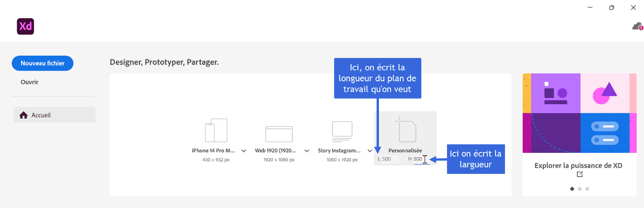Select the iPhone 14 Pro Max artboard icon

tap(216, 130)
